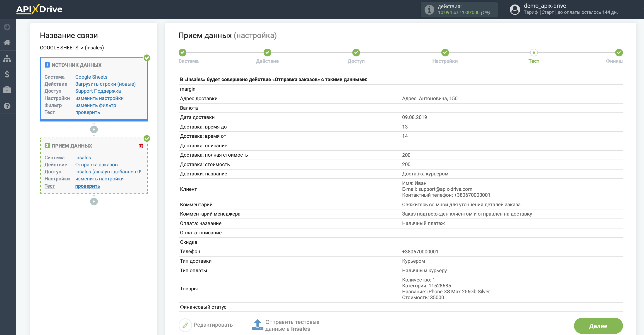Screen dimensions: 644x335
Task: Click source изменить настройки link
Action: 99,98
